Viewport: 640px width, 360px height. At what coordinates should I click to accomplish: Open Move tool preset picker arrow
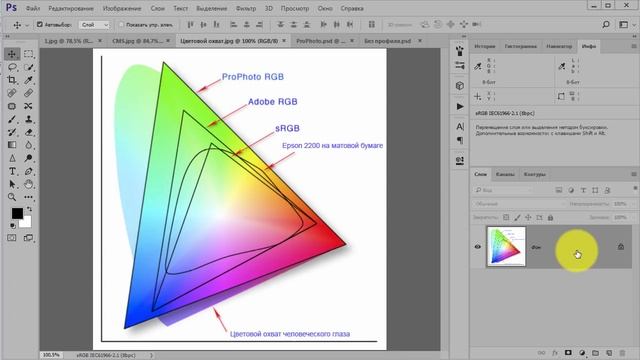point(27,25)
